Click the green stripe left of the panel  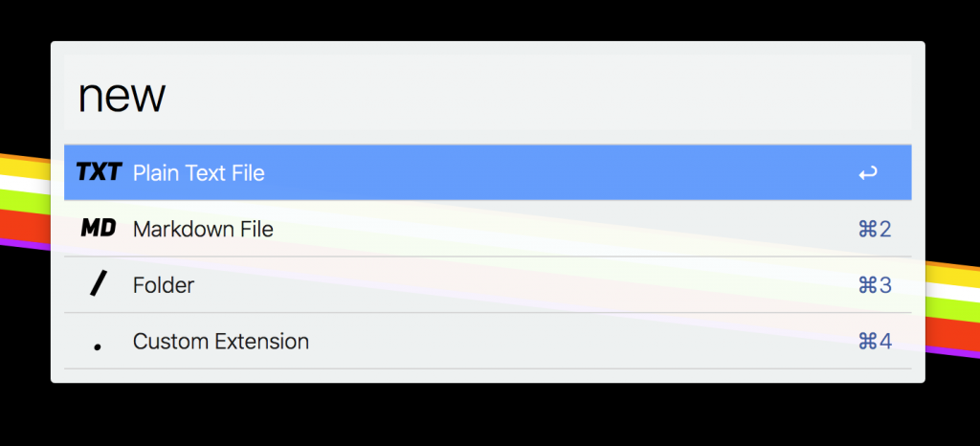[x=24, y=202]
